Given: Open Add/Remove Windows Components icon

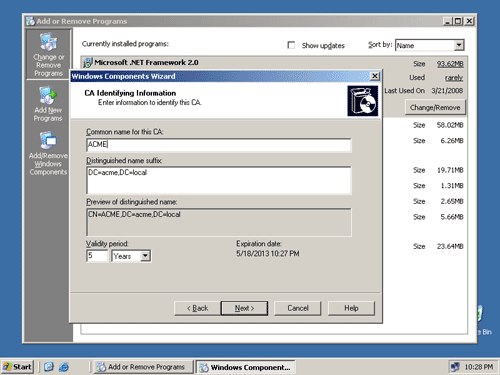Looking at the screenshot, I should tap(48, 153).
